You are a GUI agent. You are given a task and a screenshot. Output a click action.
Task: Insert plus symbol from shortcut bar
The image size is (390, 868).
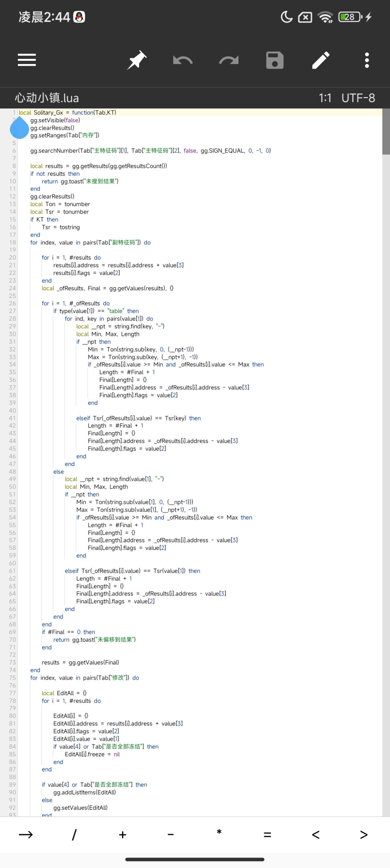point(122,834)
